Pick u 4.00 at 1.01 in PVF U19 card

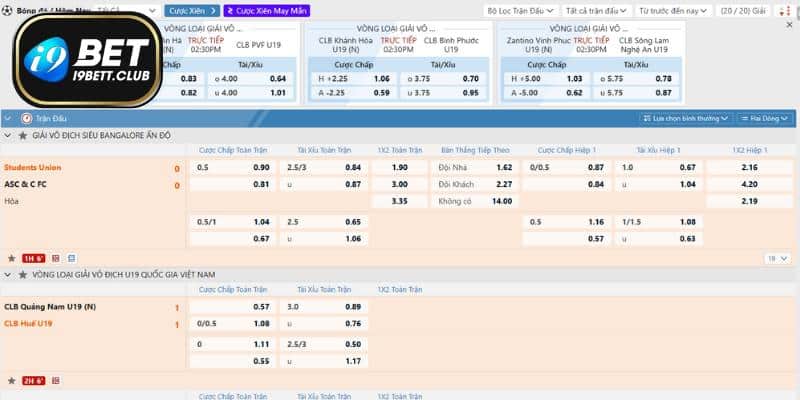251,93
